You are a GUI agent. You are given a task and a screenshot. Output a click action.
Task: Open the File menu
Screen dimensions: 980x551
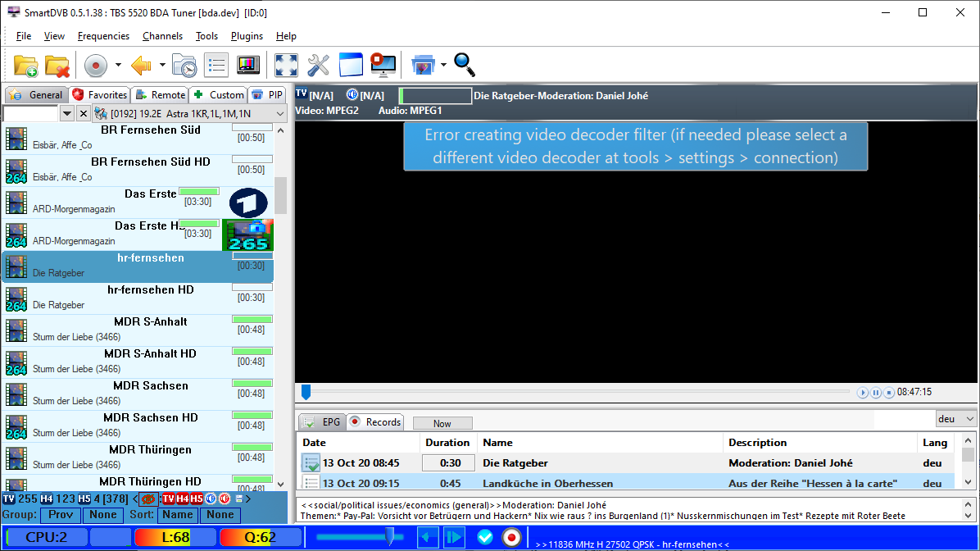tap(24, 36)
